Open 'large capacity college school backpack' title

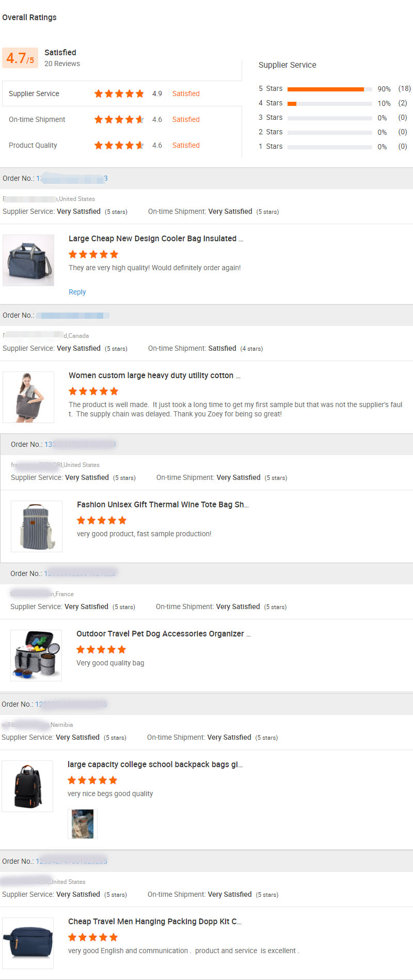coord(155,765)
